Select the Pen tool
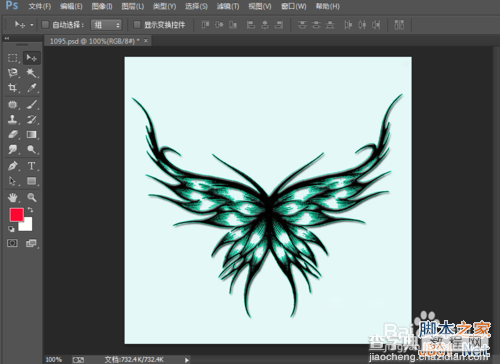The height and width of the screenshot is (364, 500). 13,166
